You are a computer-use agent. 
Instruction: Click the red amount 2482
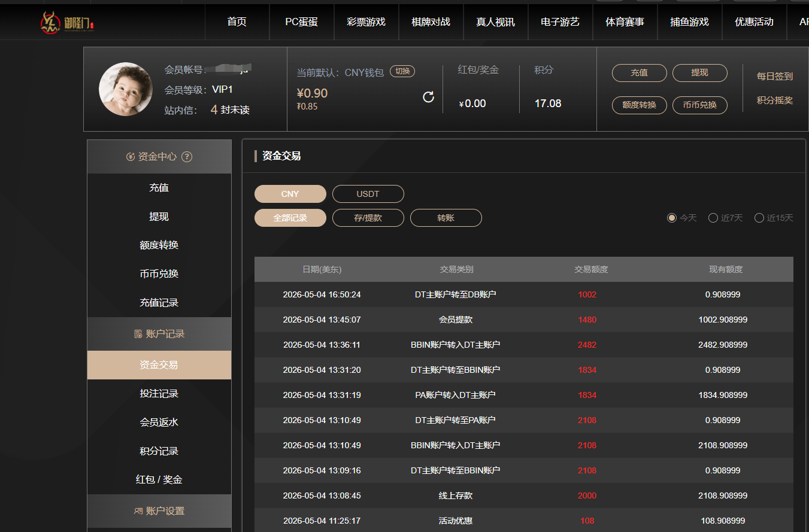pos(587,345)
